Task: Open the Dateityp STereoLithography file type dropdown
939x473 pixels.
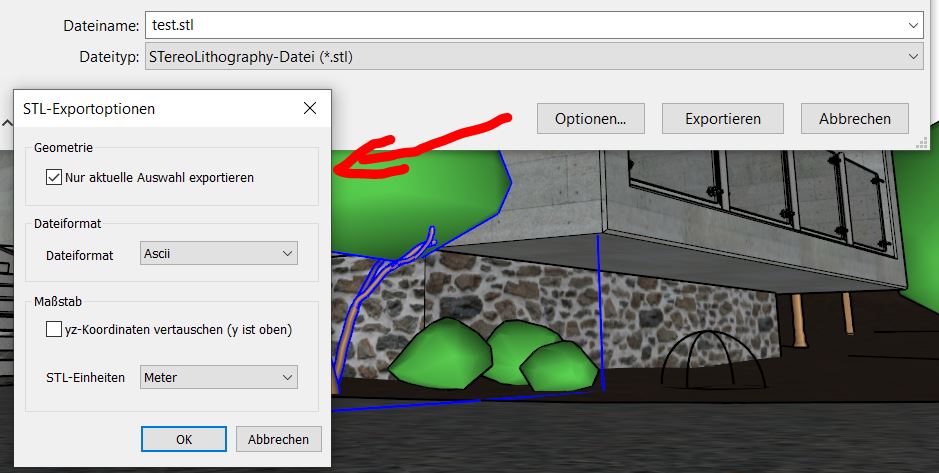Action: tap(534, 57)
